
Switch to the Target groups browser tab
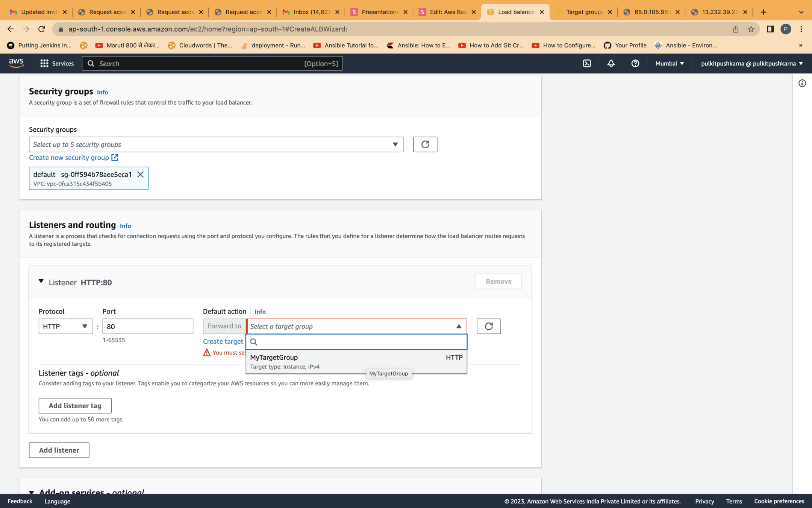(583, 12)
